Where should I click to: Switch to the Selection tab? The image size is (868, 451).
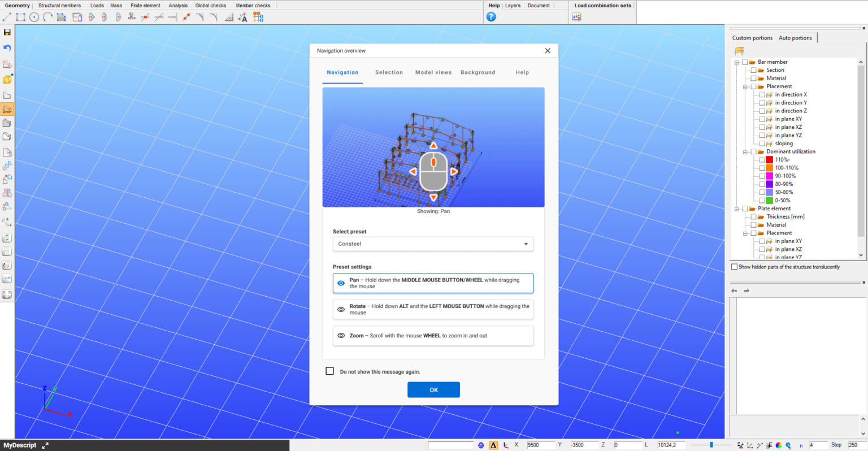coord(389,72)
